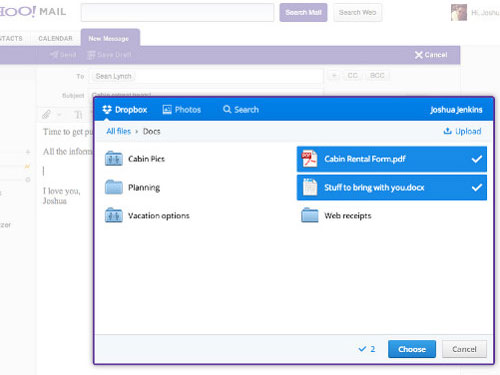500x375 pixels.
Task: Click the BCC button
Action: pyautogui.click(x=377, y=76)
